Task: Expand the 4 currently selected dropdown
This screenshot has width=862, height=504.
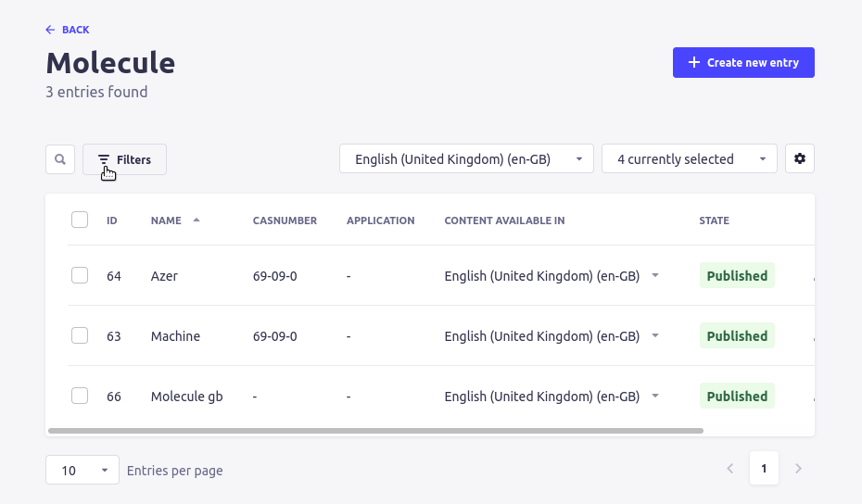Action: tap(690, 158)
